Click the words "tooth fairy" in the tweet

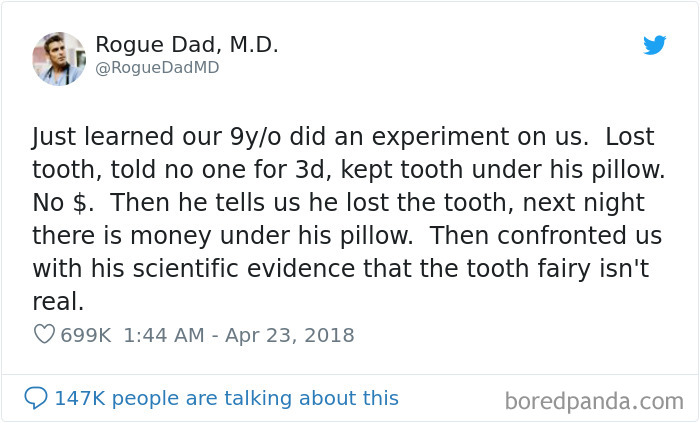pos(520,269)
